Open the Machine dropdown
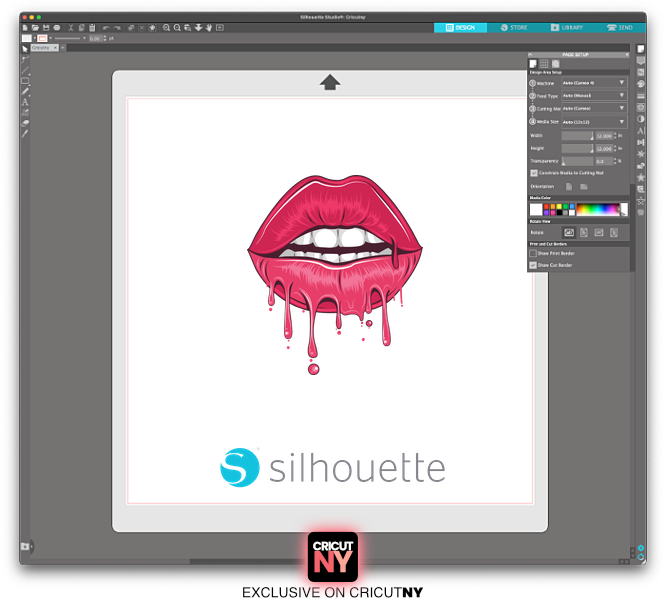The image size is (665, 604). (x=594, y=83)
